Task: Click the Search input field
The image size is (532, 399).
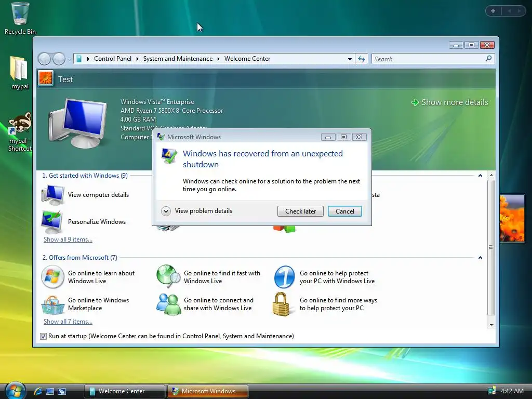Action: click(429, 59)
